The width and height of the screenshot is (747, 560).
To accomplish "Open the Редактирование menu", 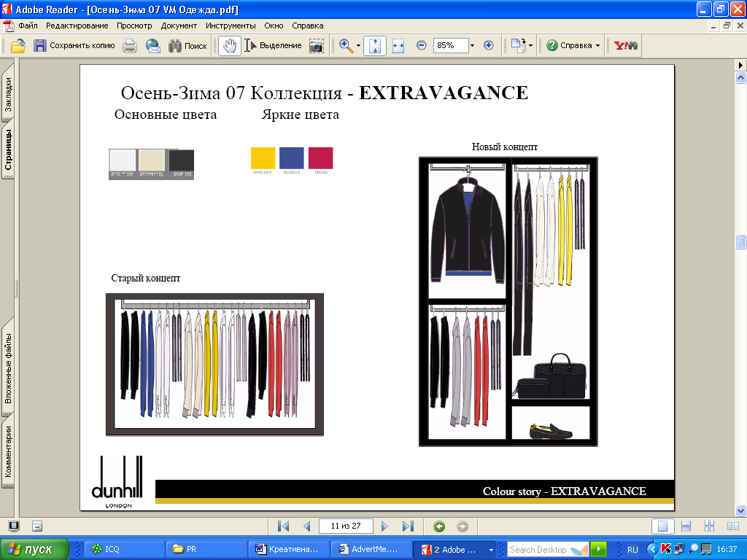I will (x=77, y=26).
